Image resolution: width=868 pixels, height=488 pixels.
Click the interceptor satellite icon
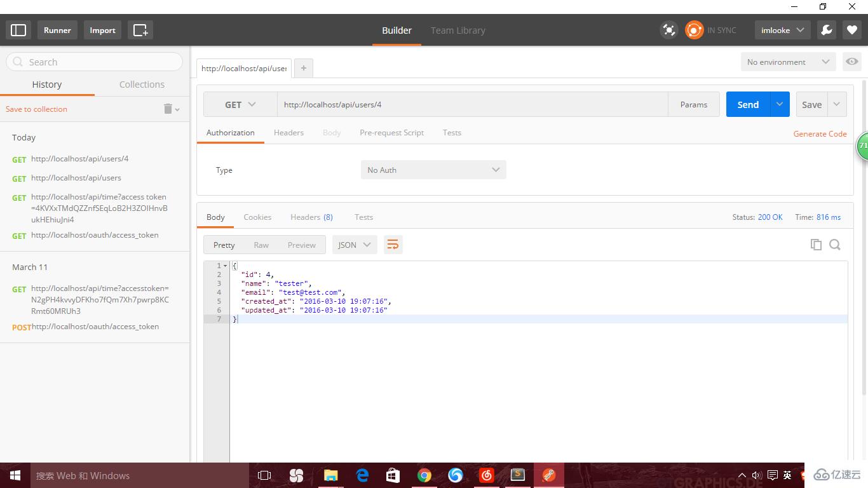[x=668, y=30]
